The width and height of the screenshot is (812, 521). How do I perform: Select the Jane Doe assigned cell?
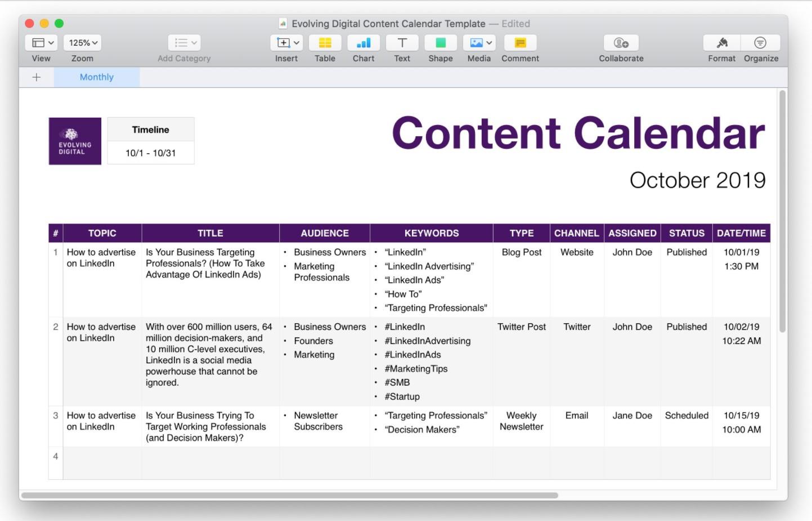pos(632,426)
